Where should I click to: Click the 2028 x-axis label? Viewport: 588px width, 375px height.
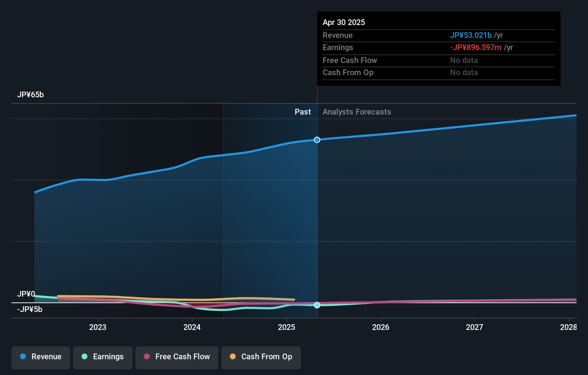point(568,327)
